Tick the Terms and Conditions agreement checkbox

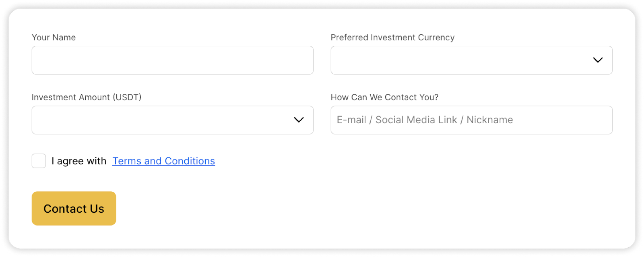39,161
